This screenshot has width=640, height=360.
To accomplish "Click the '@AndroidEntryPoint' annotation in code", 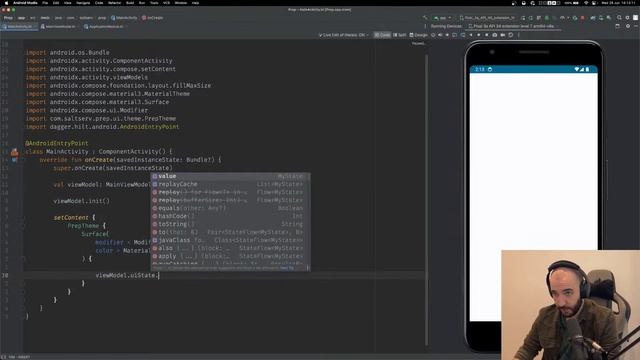I will point(57,143).
